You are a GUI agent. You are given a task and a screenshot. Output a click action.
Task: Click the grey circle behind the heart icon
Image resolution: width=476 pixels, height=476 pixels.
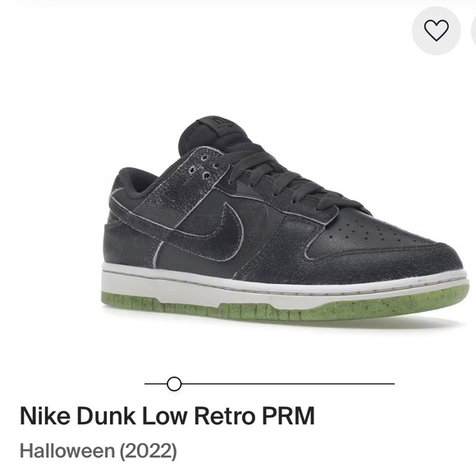[x=437, y=30]
